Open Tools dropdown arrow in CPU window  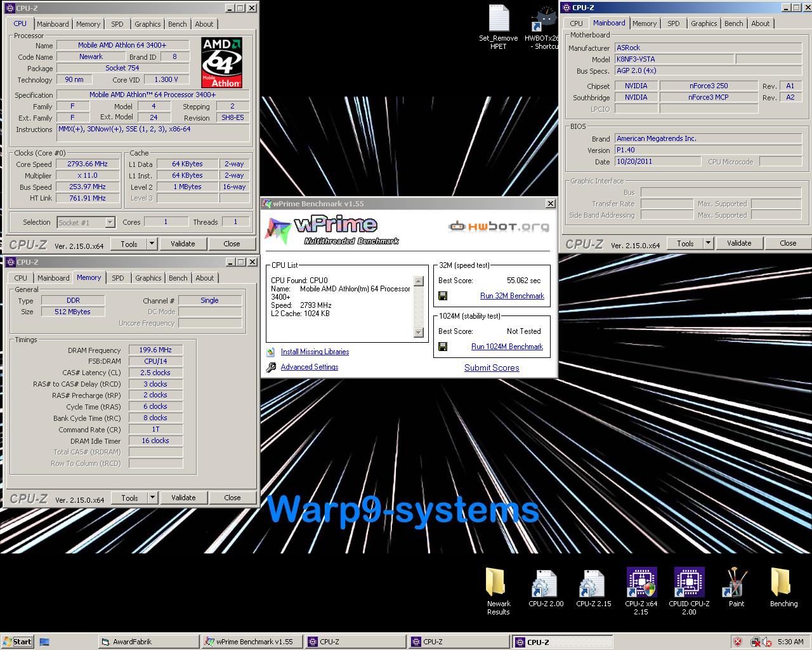pos(152,244)
